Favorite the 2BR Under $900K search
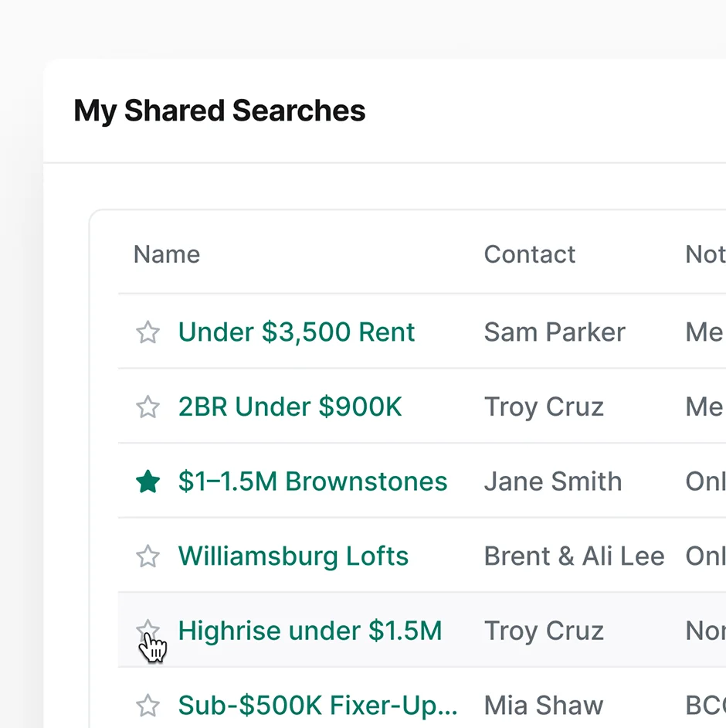This screenshot has height=728, width=726. (148, 407)
